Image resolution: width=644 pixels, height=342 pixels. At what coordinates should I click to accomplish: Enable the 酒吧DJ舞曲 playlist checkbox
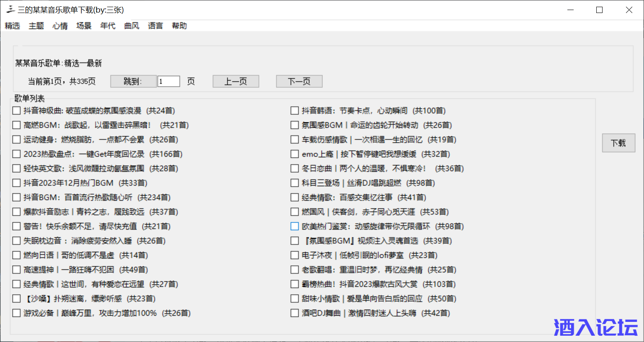point(295,313)
